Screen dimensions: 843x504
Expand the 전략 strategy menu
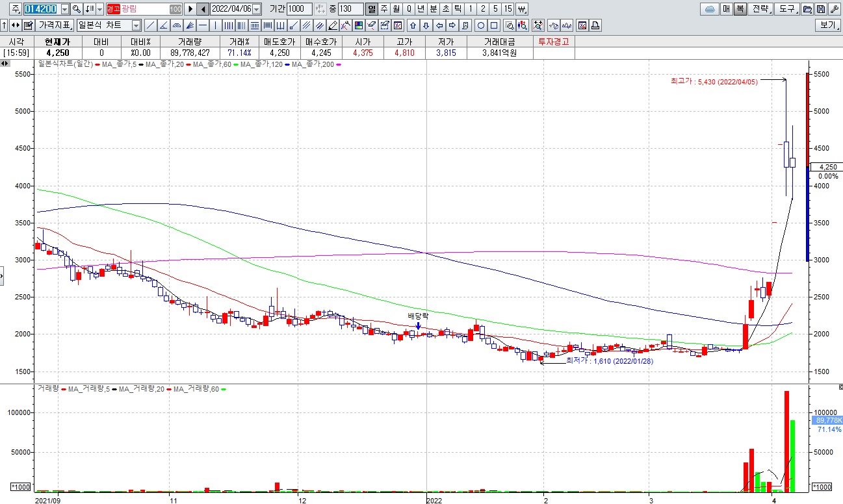[x=760, y=9]
